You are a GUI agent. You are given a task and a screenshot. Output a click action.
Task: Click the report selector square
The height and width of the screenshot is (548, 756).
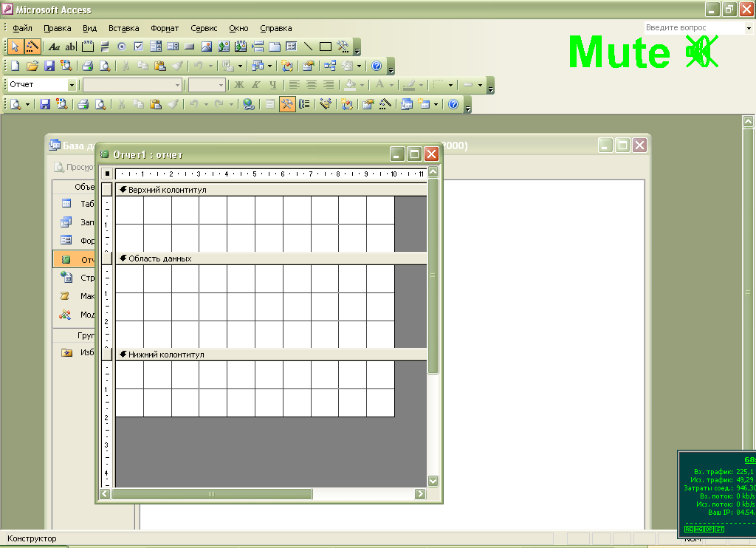[x=107, y=174]
